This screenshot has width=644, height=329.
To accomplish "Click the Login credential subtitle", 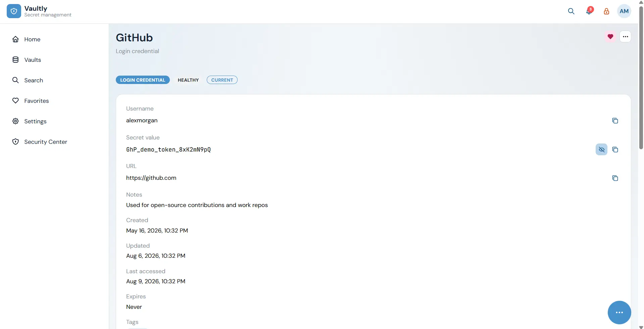I will [x=137, y=51].
